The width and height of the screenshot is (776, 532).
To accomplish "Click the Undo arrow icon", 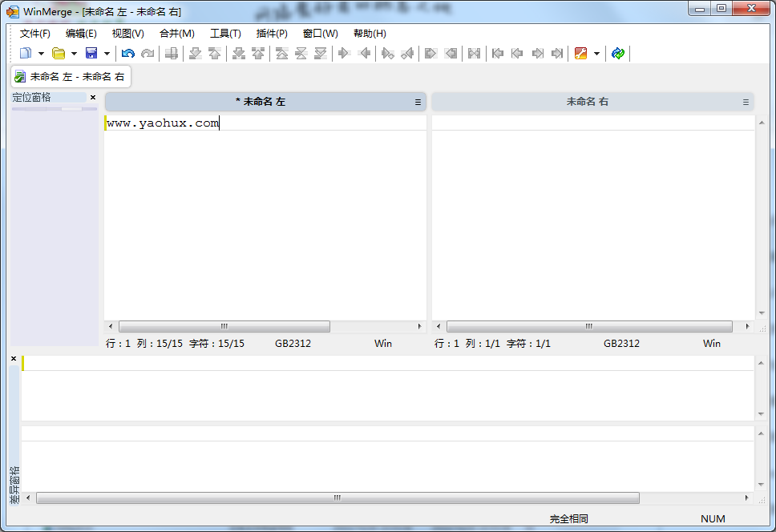I will point(128,54).
